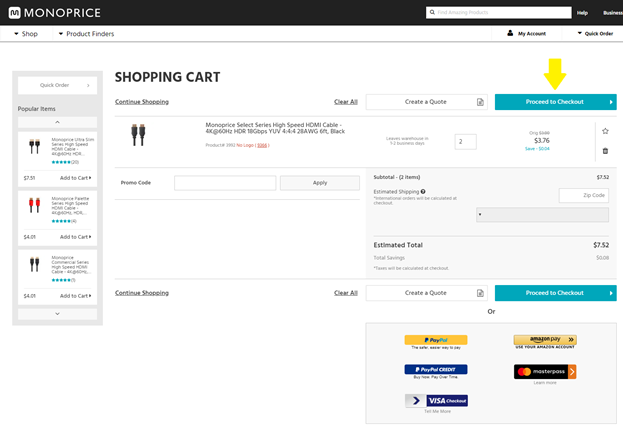623x427 pixels.
Task: Click the Monoprice logo
Action: [54, 13]
